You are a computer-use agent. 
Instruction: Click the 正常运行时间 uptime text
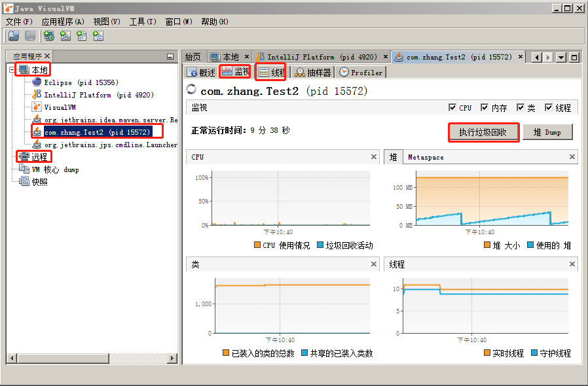pyautogui.click(x=240, y=130)
